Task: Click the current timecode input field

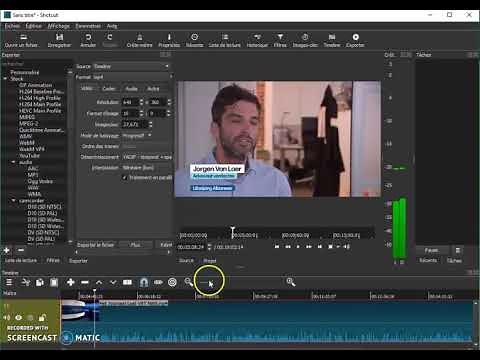Action: [191, 247]
